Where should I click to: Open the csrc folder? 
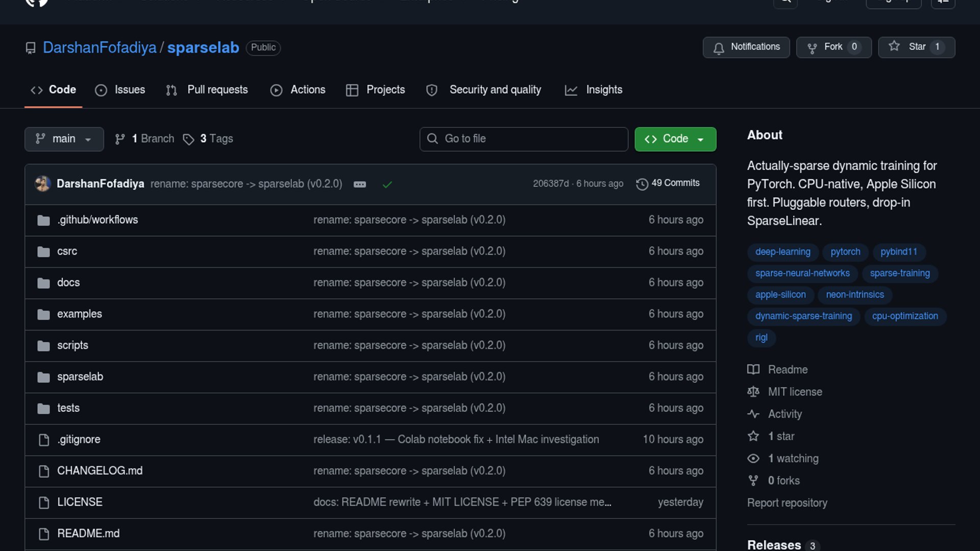(67, 251)
